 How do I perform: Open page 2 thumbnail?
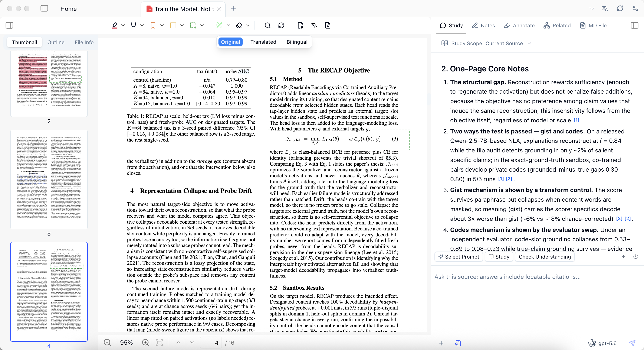click(49, 84)
